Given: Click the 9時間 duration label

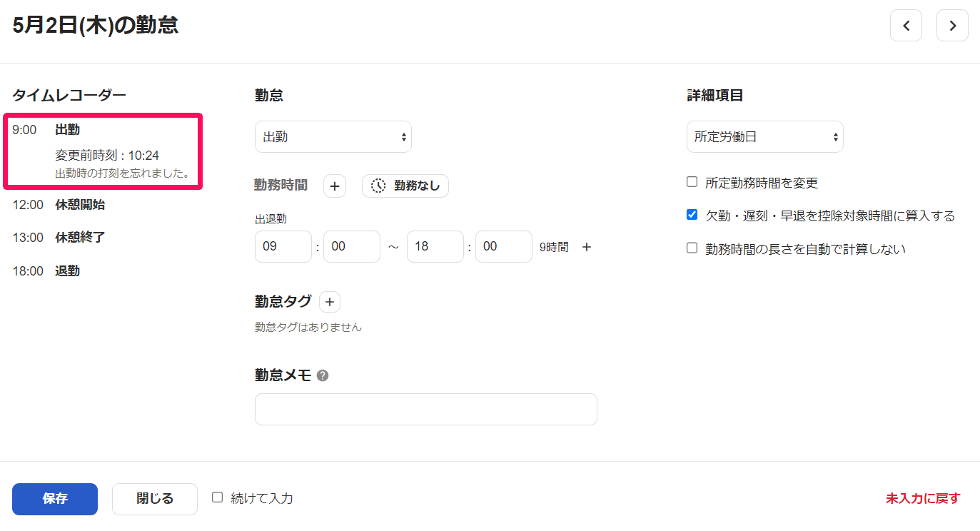Looking at the screenshot, I should click(x=554, y=247).
